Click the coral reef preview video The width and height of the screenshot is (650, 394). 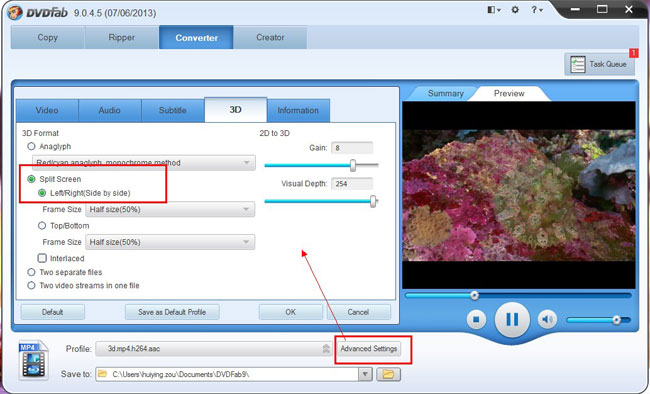pyautogui.click(x=519, y=195)
